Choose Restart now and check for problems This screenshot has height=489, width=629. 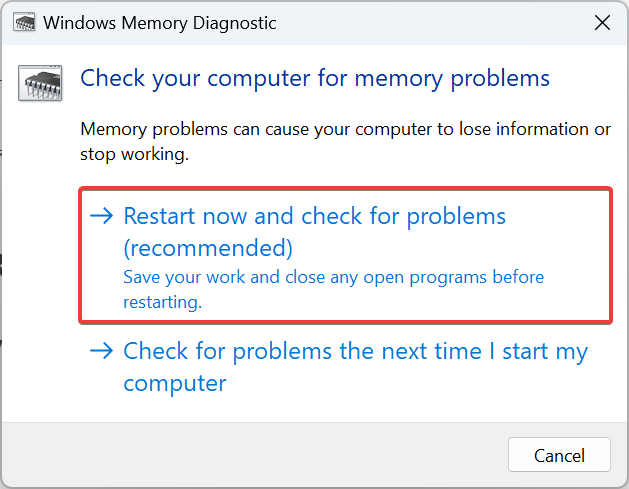[x=314, y=217]
